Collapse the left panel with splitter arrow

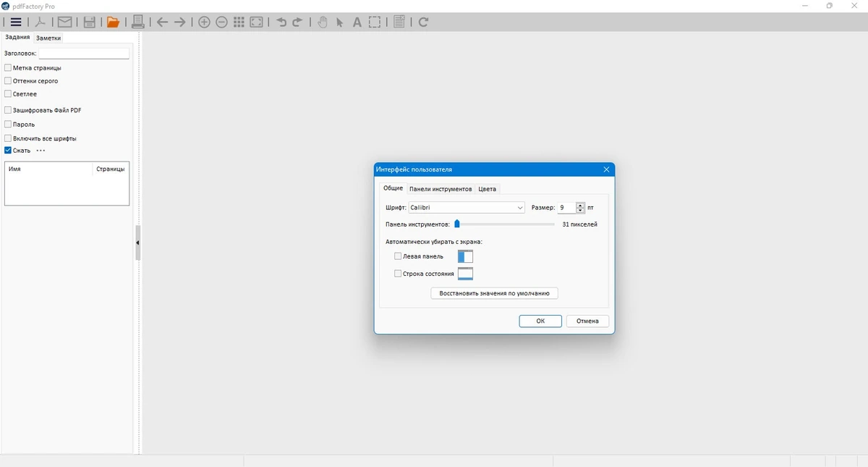pos(137,243)
